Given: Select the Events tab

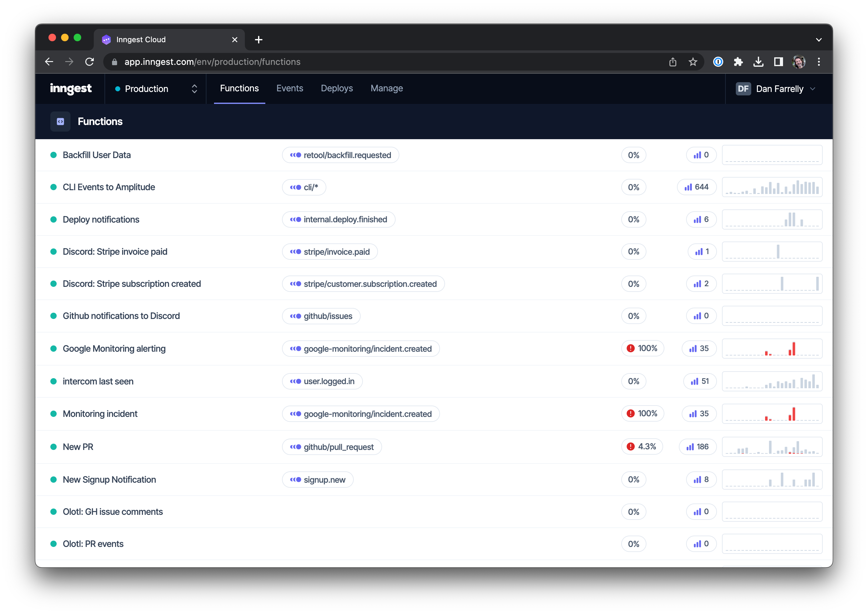Looking at the screenshot, I should [290, 88].
